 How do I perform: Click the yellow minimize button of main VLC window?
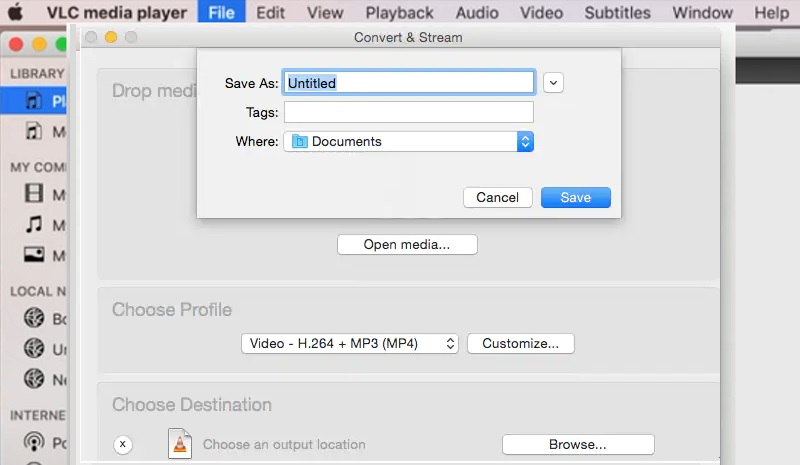coord(39,44)
